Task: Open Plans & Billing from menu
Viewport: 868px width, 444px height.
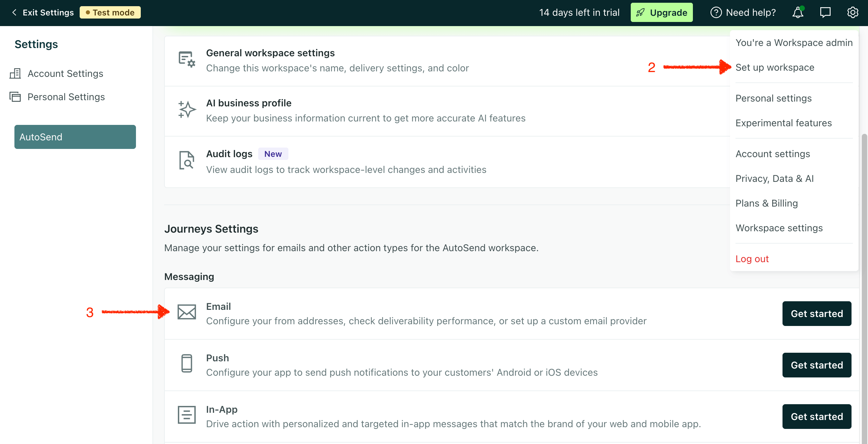Action: [766, 203]
